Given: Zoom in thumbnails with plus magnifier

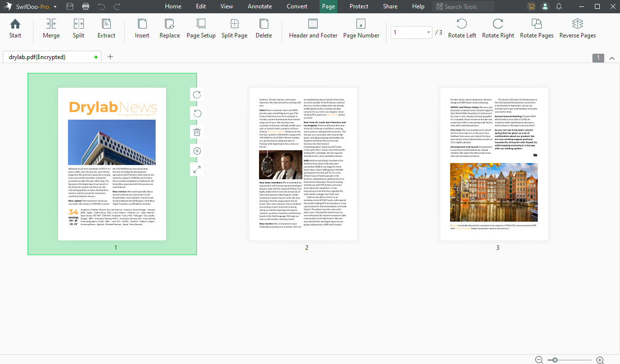Looking at the screenshot, I should 600,360.
